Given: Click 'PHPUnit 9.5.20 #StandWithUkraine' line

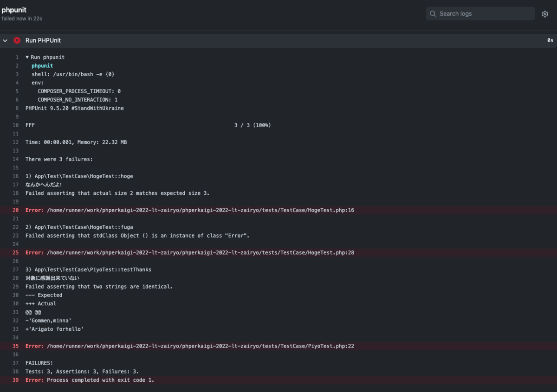Looking at the screenshot, I should click(x=75, y=108).
